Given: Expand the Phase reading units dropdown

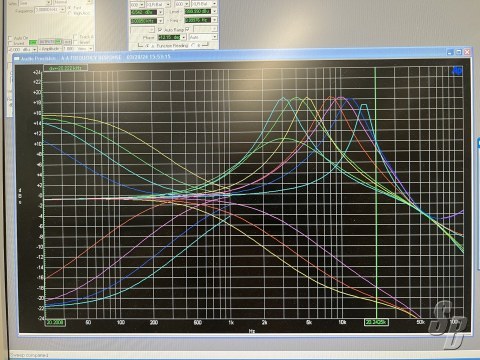Looking at the screenshot, I should pyautogui.click(x=183, y=37).
